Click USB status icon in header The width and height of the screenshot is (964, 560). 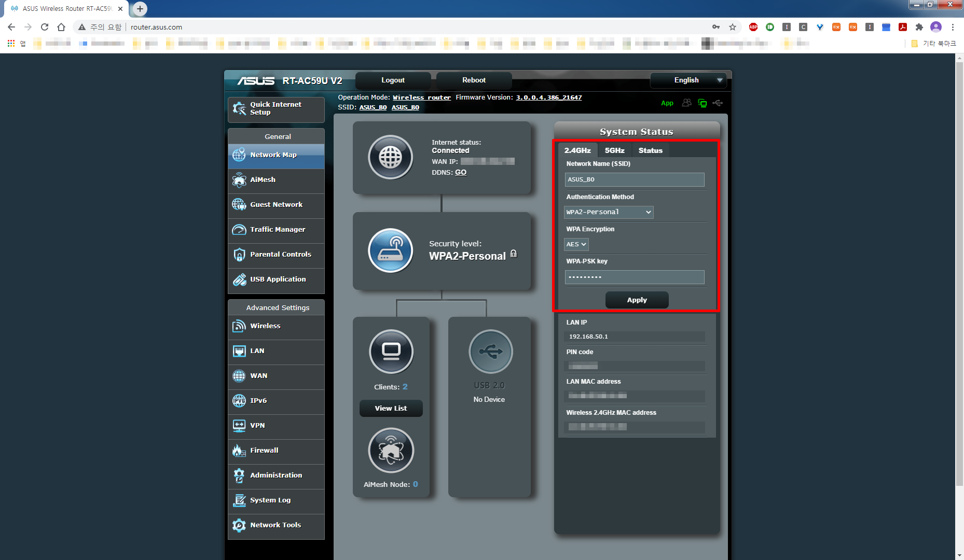[718, 103]
